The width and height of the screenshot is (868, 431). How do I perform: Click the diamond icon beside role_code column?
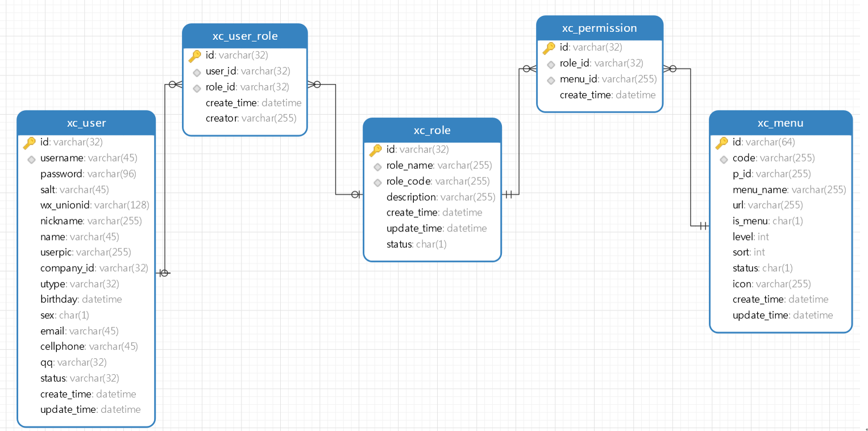pos(377,183)
